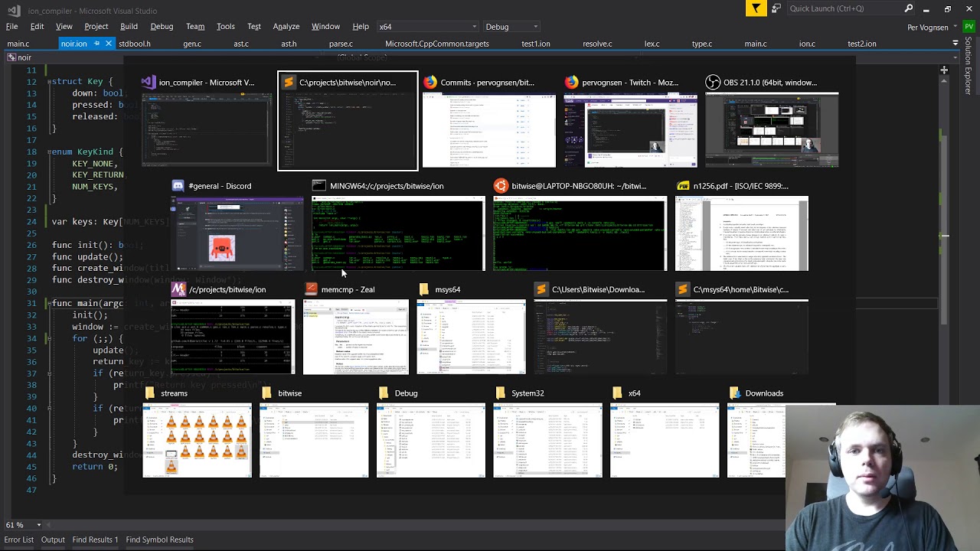Click the Quick Launch search magnifier icon

pyautogui.click(x=909, y=8)
